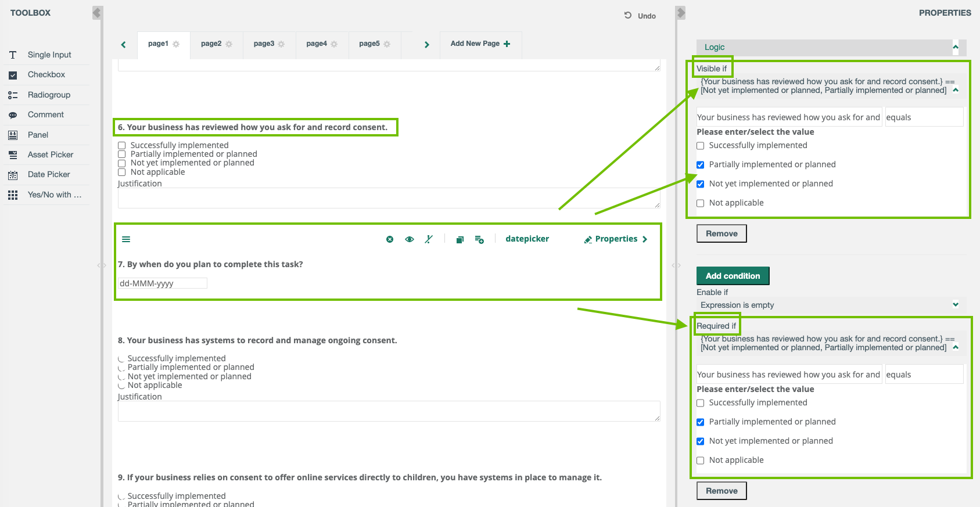This screenshot has height=507, width=980.
Task: Collapse the Logic section header
Action: coord(955,47)
